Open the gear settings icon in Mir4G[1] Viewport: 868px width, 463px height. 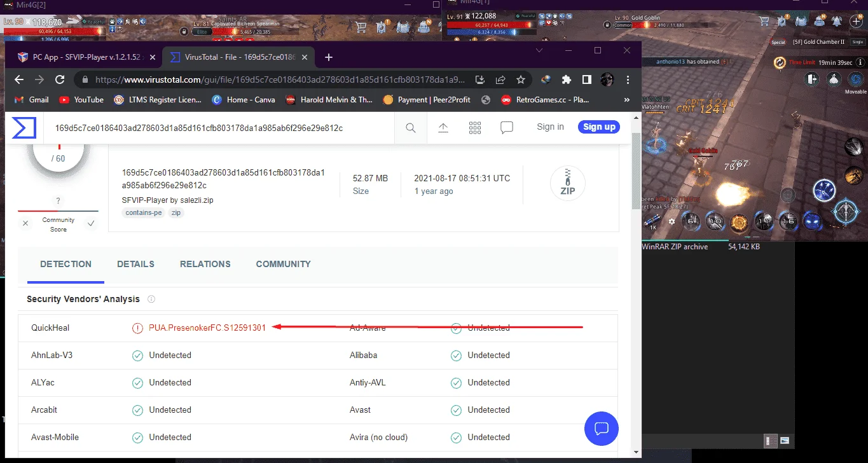[x=672, y=222]
